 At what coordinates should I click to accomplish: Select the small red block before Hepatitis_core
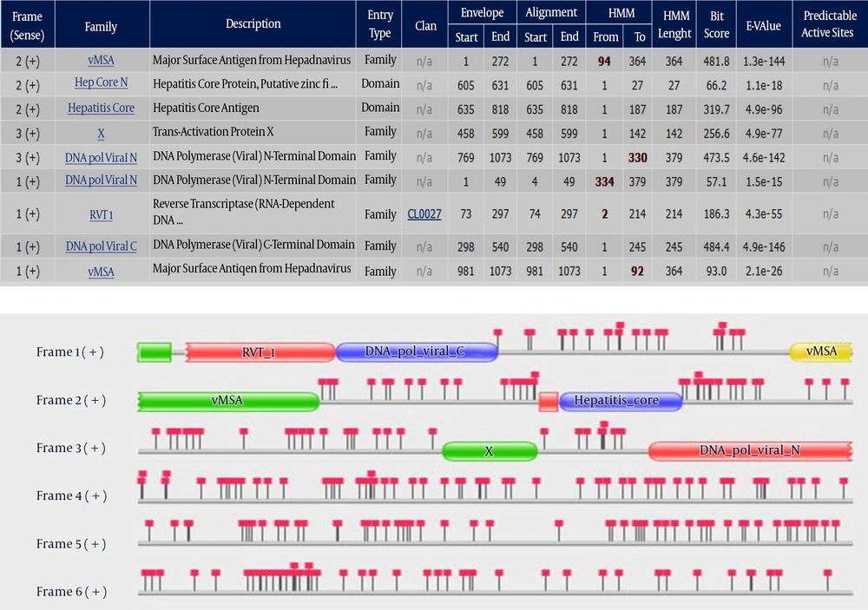[548, 401]
